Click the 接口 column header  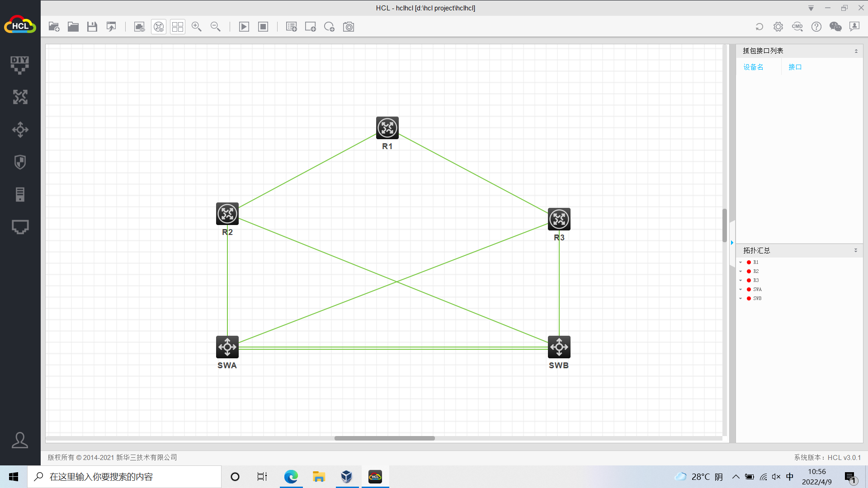pyautogui.click(x=795, y=67)
